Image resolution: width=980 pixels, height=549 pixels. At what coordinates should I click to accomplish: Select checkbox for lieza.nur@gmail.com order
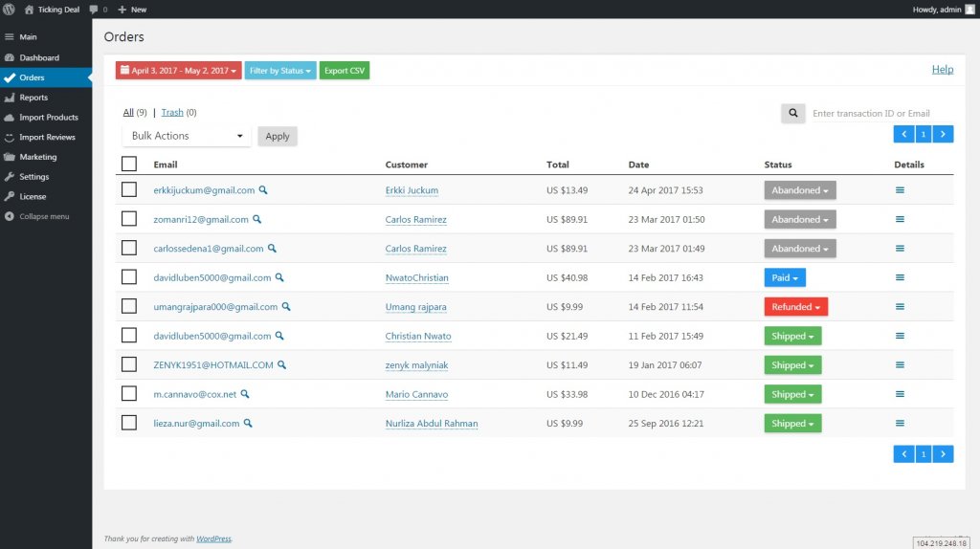[129, 423]
